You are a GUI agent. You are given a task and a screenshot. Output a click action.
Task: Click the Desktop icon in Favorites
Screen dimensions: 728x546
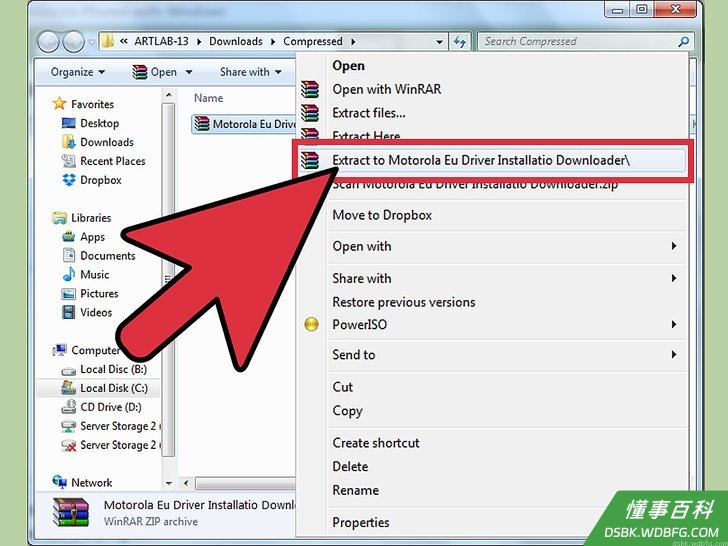[69, 123]
